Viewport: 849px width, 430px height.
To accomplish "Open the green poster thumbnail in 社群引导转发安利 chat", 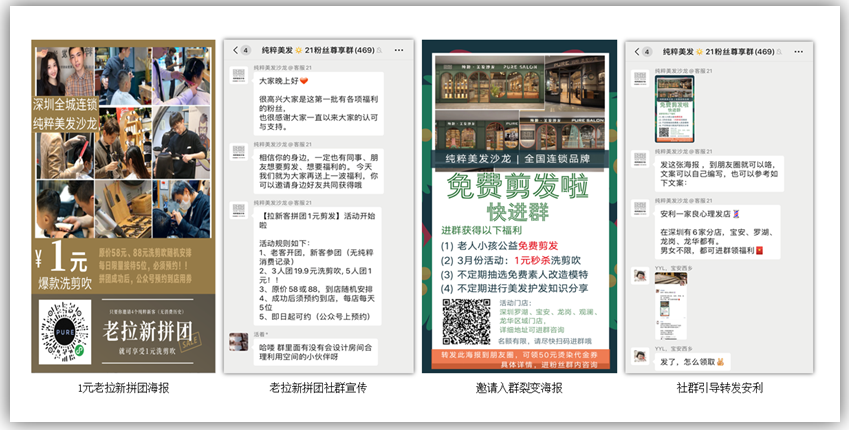I will click(x=674, y=108).
